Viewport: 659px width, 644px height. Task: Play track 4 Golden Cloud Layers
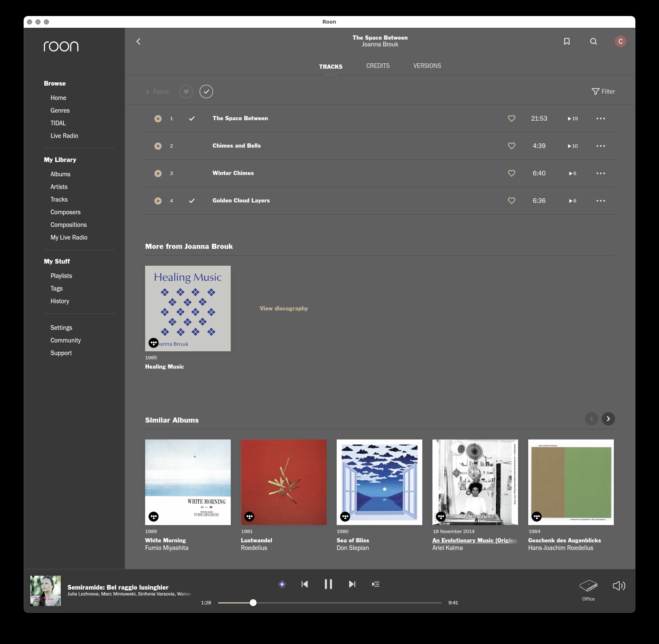coord(158,201)
